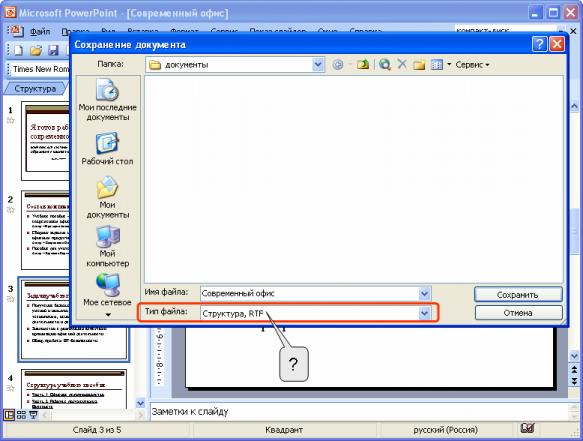Open the Файл menu
The image size is (583, 441).
(40, 32)
